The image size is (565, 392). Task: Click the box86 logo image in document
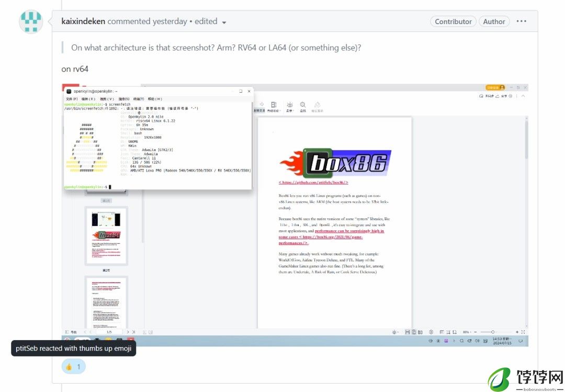pos(335,163)
